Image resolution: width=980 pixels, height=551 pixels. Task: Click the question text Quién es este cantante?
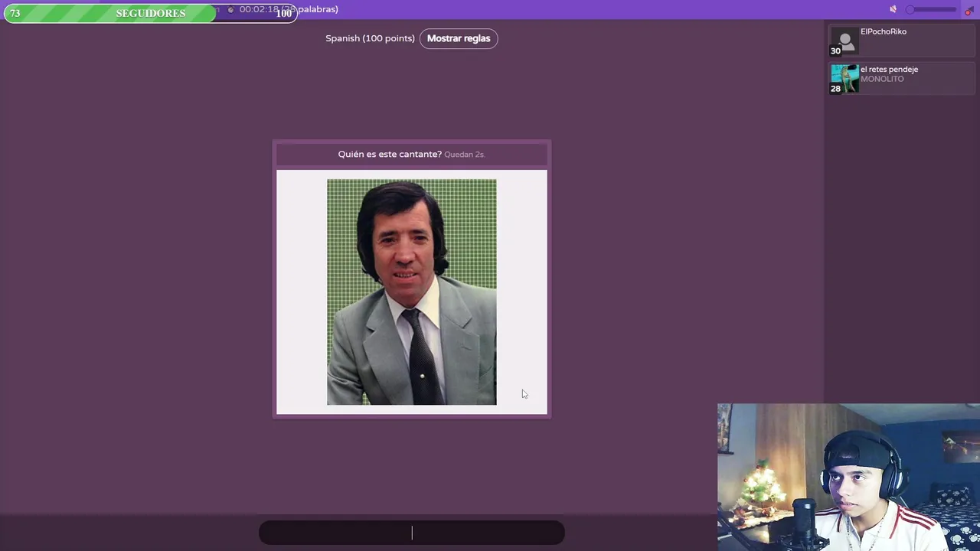390,154
